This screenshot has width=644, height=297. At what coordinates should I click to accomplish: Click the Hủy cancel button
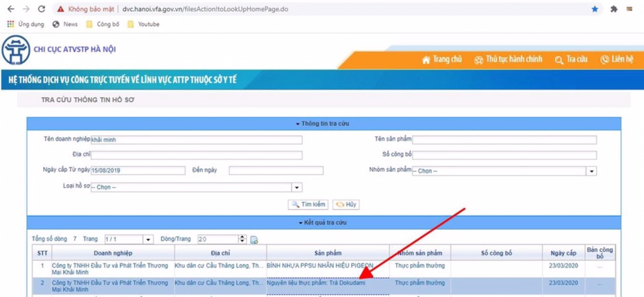click(346, 205)
